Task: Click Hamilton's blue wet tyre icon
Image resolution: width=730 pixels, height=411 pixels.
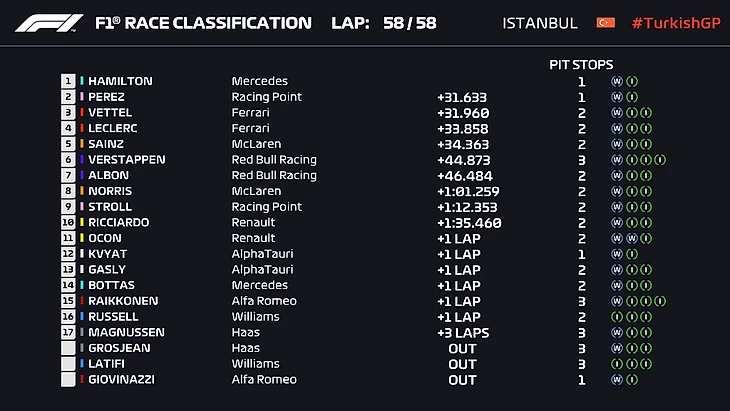Action: coord(617,81)
